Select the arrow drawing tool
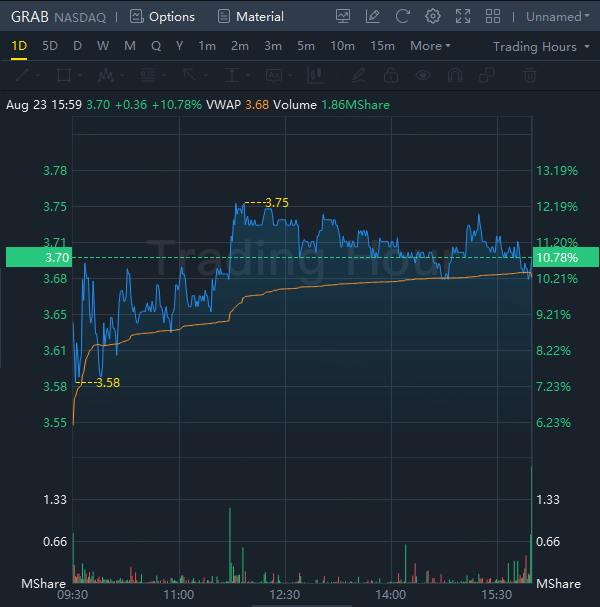 pyautogui.click(x=190, y=75)
